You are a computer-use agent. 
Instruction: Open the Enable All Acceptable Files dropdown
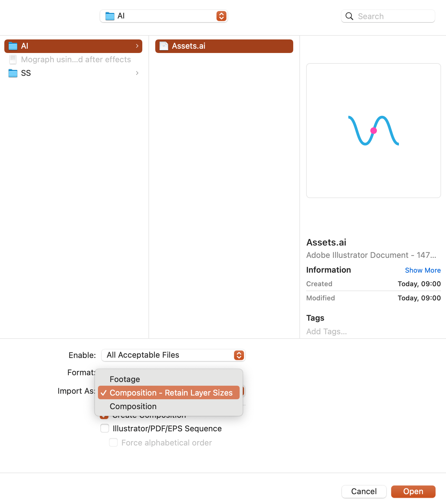(173, 355)
